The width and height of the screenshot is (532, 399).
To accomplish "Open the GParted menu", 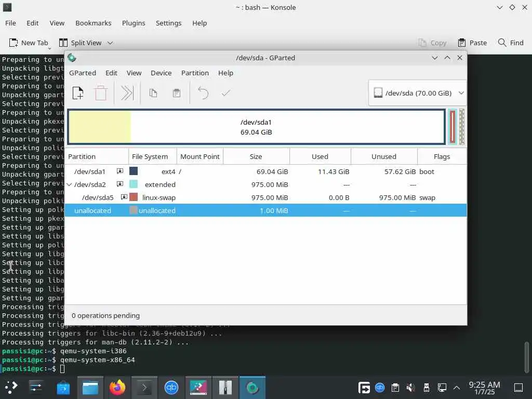I will coord(83,73).
